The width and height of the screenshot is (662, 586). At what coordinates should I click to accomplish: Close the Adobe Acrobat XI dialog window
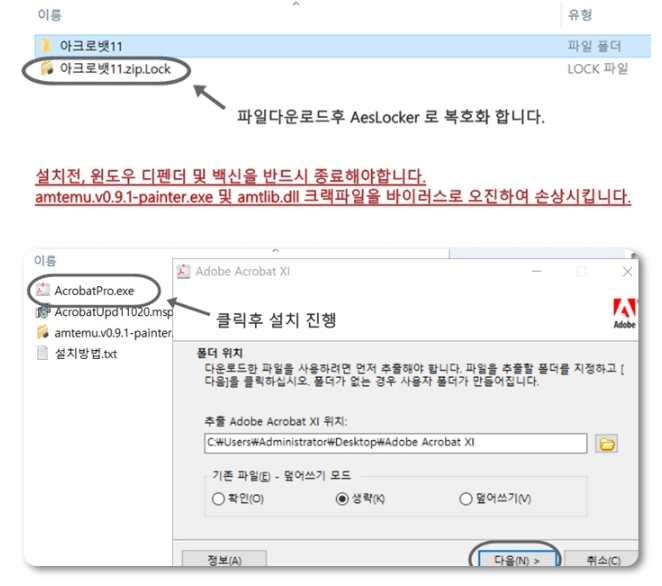tap(627, 271)
